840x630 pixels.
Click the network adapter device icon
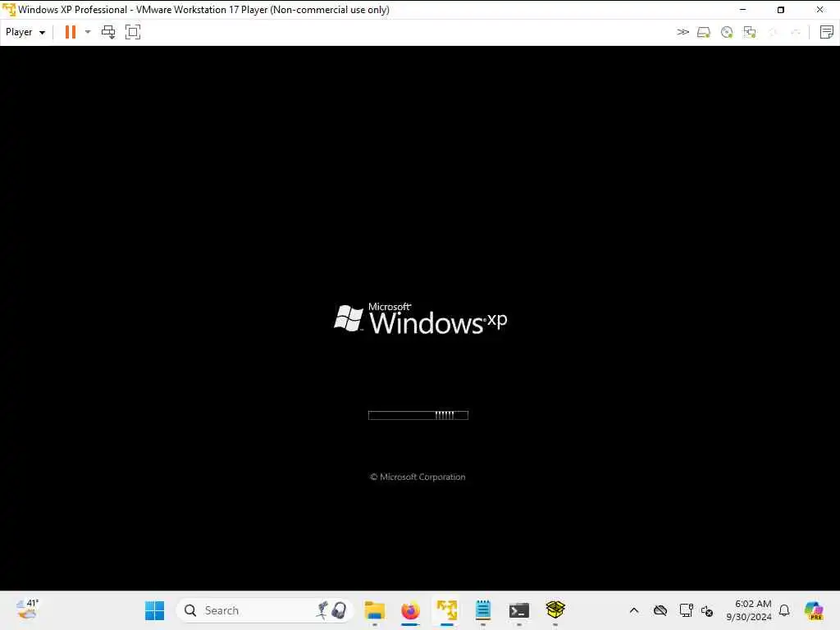pyautogui.click(x=750, y=33)
